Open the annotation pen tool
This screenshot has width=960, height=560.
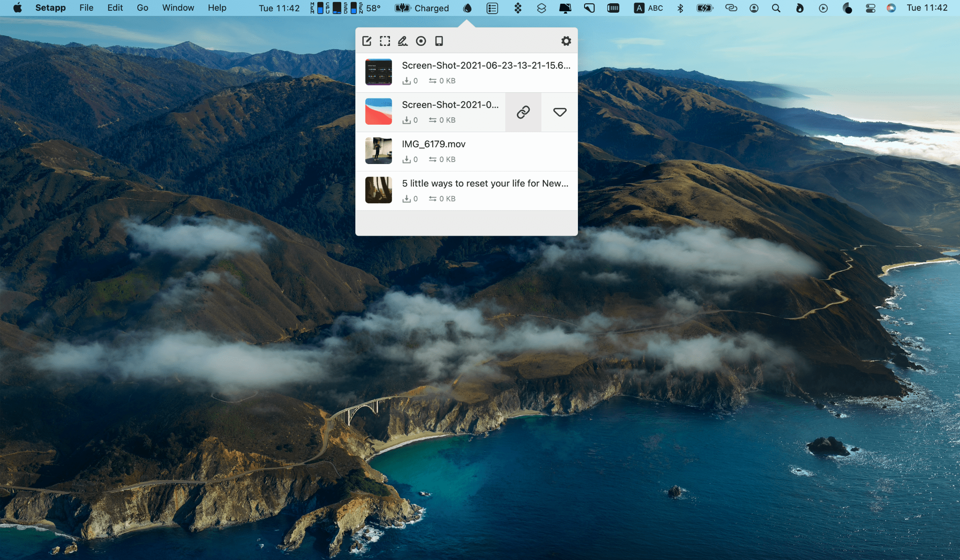[403, 41]
